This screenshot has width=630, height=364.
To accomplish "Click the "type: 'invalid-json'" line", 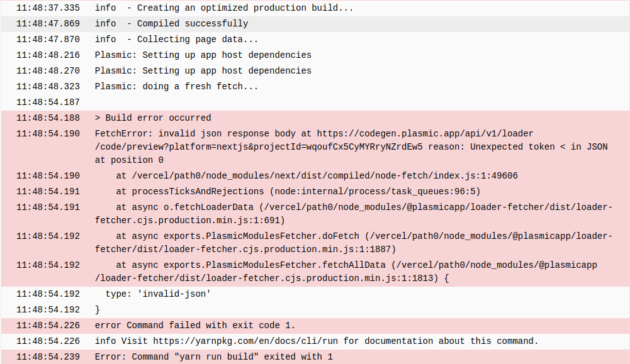I will click(x=157, y=294).
